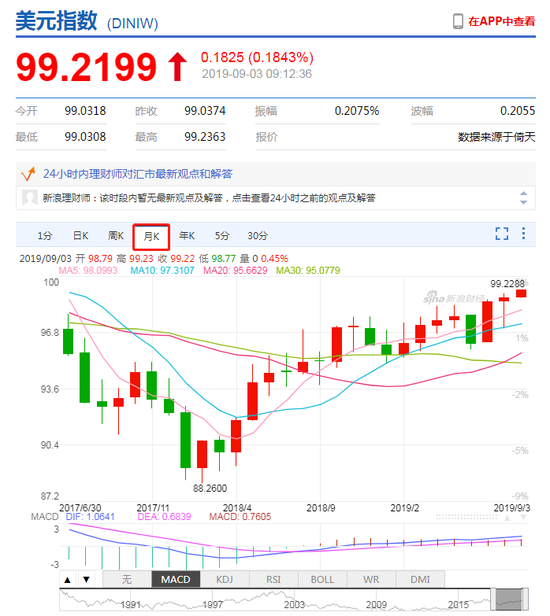Image resolution: width=550 pixels, height=616 pixels.
Task: Click the 今开 value 99.0318
Action: [x=85, y=111]
